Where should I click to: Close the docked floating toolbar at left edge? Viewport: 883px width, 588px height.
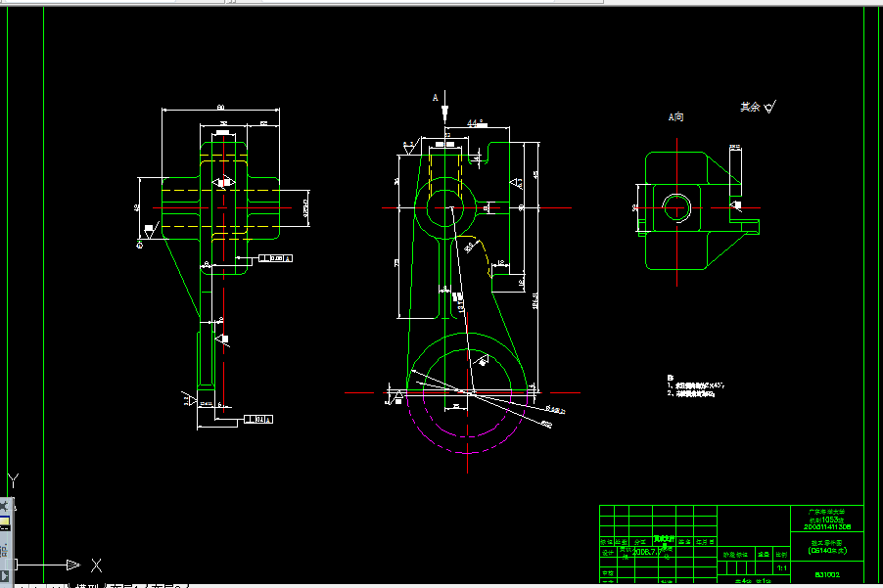4,505
